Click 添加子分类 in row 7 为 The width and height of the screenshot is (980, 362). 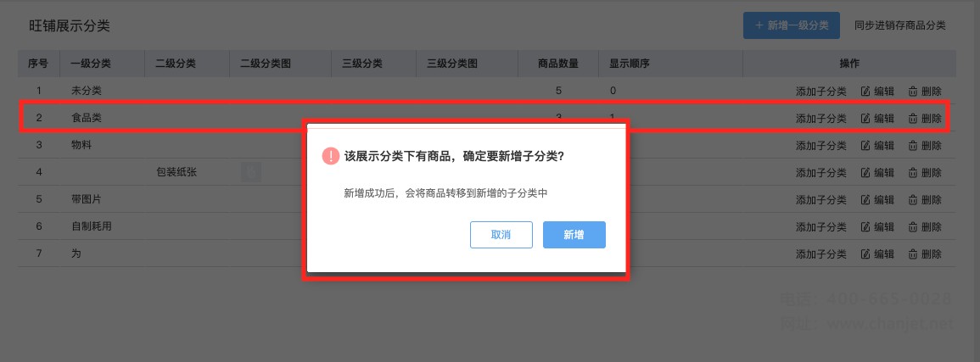pos(820,254)
